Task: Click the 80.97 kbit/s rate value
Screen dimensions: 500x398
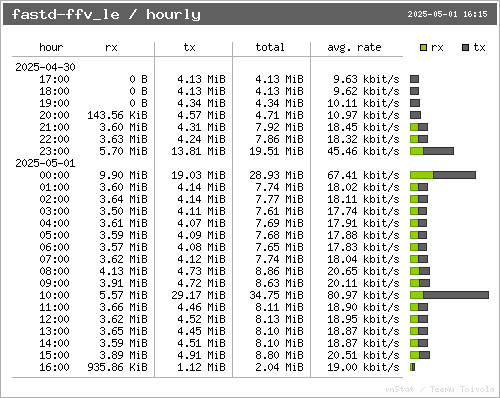Action: coord(363,295)
